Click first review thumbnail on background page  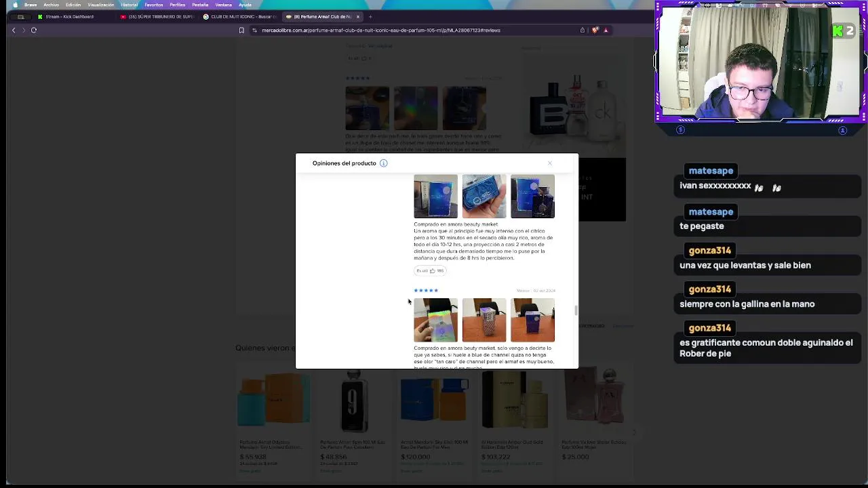pos(367,108)
